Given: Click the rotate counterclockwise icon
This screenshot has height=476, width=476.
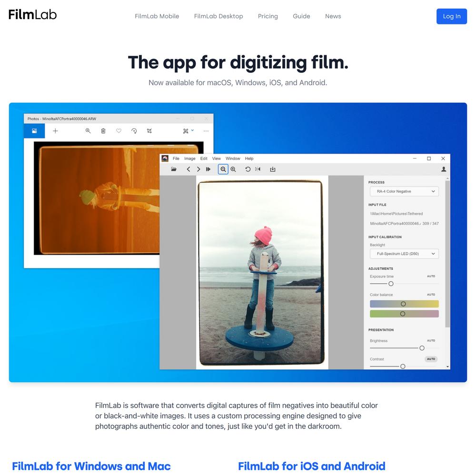Looking at the screenshot, I should point(248,169).
